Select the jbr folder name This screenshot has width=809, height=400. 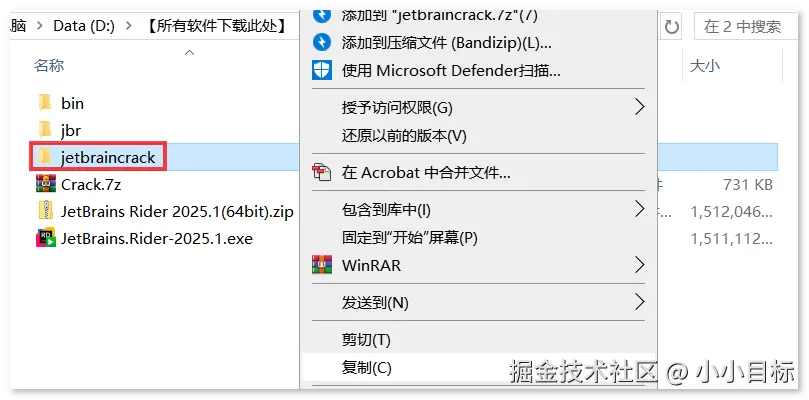(x=71, y=130)
